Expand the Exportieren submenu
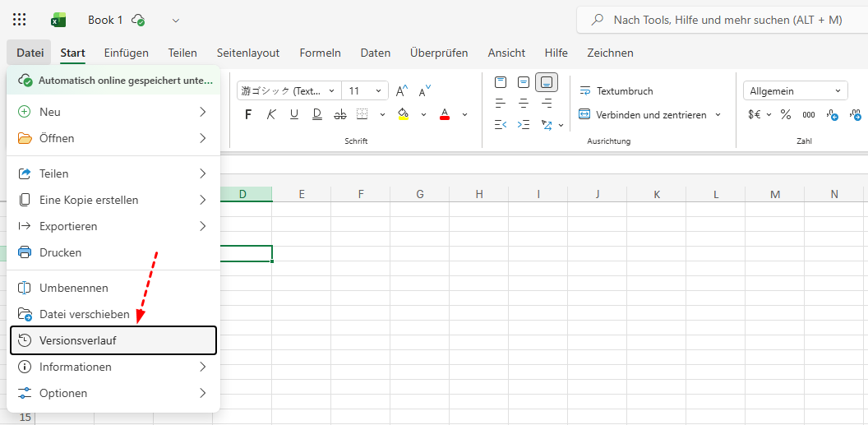Screen dimensions: 868x425 (x=113, y=226)
